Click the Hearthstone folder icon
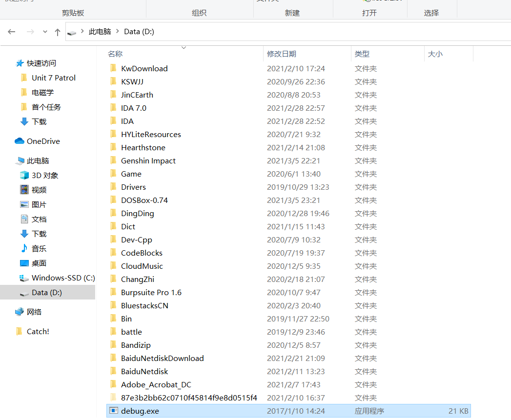Screen dimensions: 511x420 pyautogui.click(x=113, y=147)
